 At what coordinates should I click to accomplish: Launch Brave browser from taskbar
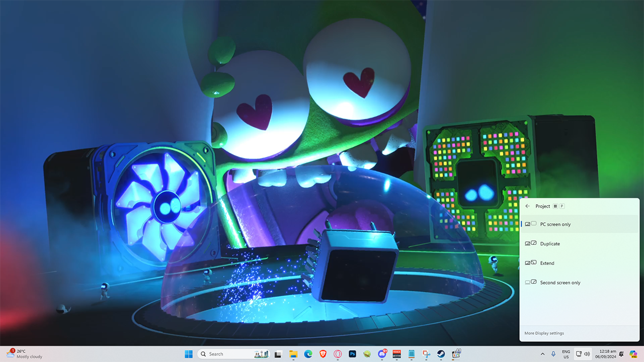[x=323, y=354]
